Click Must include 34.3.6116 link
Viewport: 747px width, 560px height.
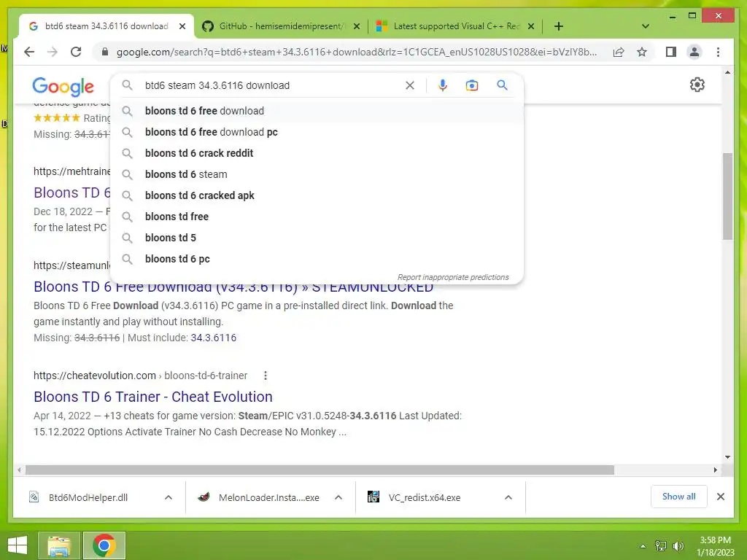214,338
